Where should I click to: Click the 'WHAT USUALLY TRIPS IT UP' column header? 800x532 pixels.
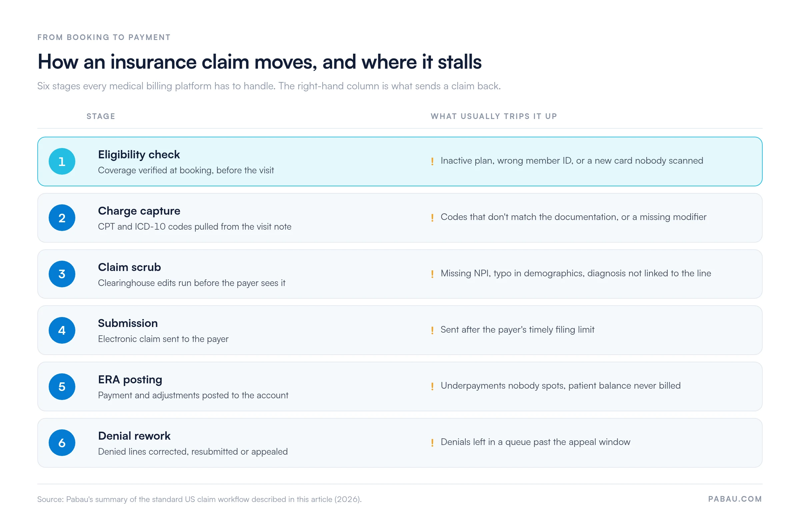(x=494, y=116)
